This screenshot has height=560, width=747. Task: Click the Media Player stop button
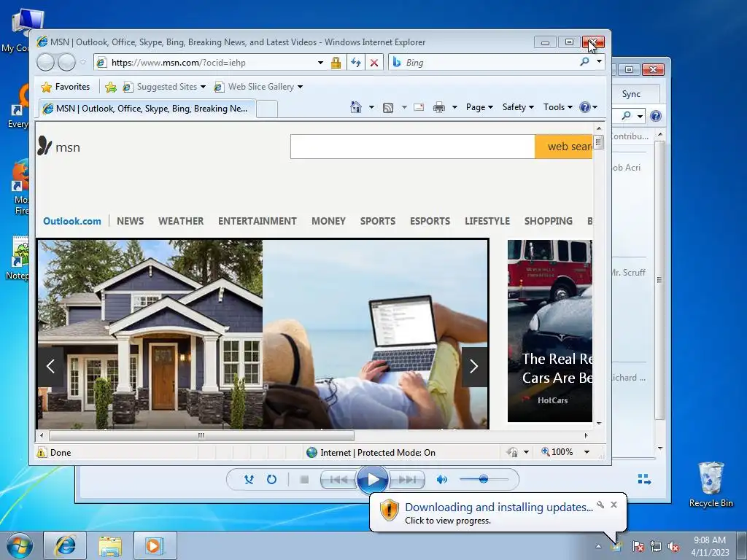click(x=304, y=480)
